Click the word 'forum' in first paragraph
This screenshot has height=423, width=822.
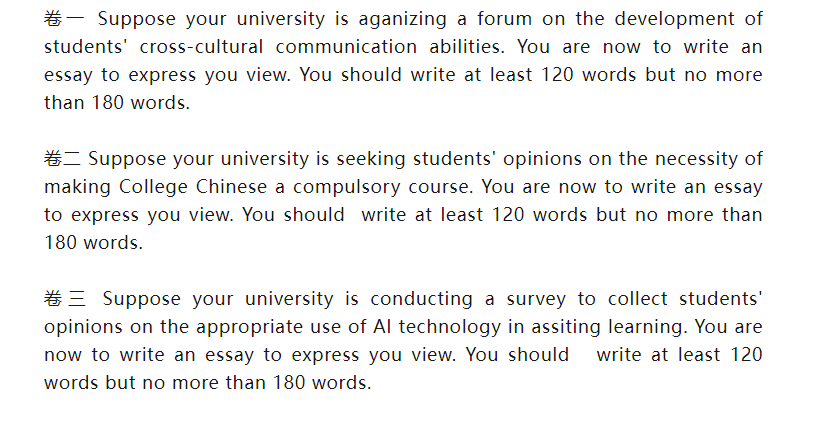(503, 19)
